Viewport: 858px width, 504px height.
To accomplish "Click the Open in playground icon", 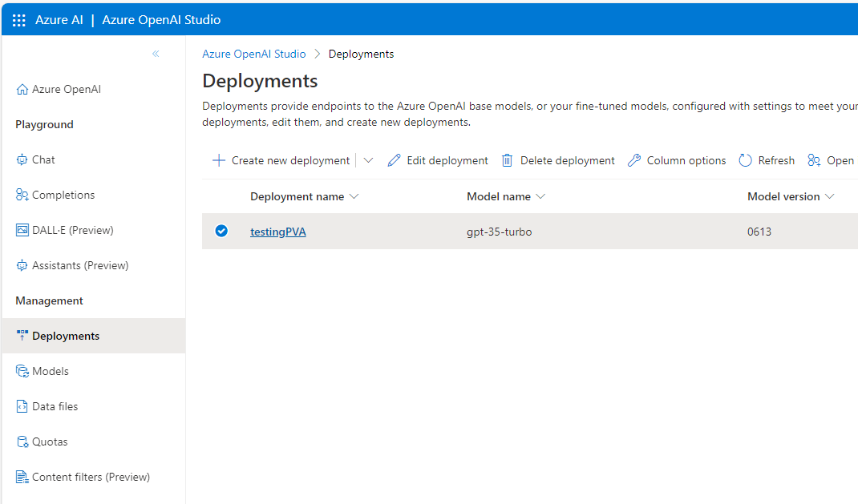I will pyautogui.click(x=814, y=160).
